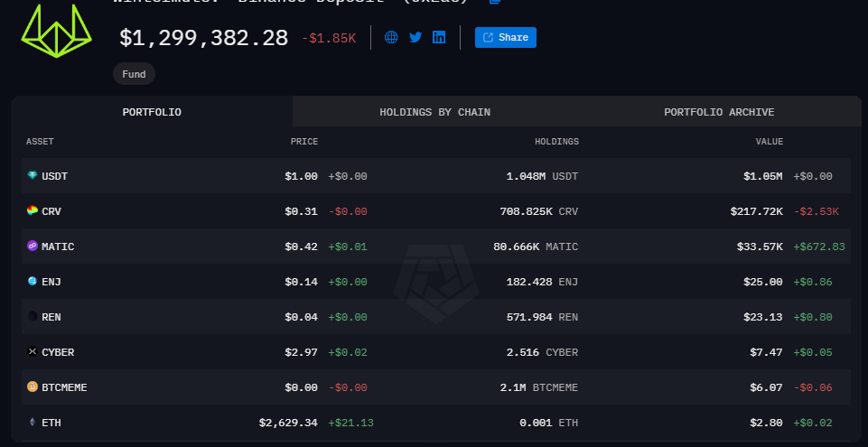Click ETH value $2.80
The width and height of the screenshot is (868, 447).
click(x=766, y=424)
